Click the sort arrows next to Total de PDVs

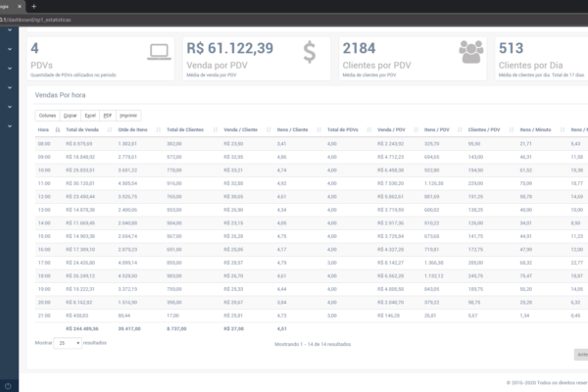click(369, 129)
